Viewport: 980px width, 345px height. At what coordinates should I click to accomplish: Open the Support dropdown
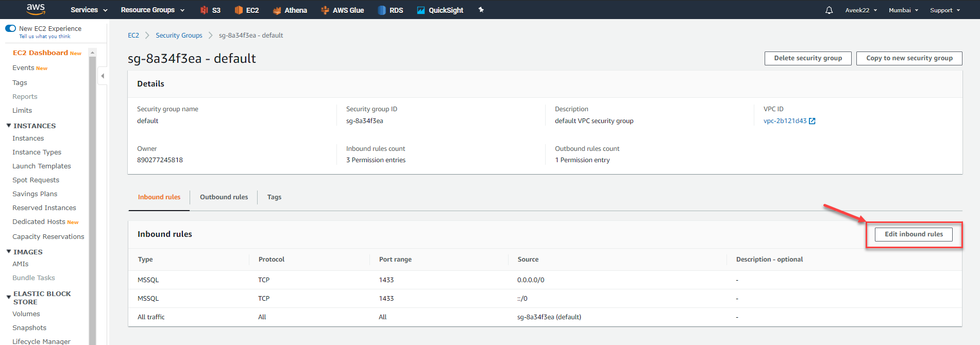point(945,10)
